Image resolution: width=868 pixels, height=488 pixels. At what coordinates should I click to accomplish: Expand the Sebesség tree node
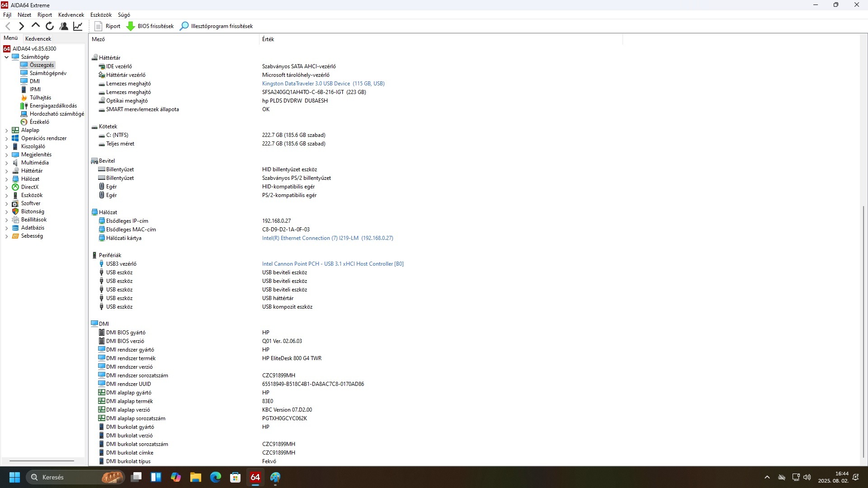click(6, 236)
